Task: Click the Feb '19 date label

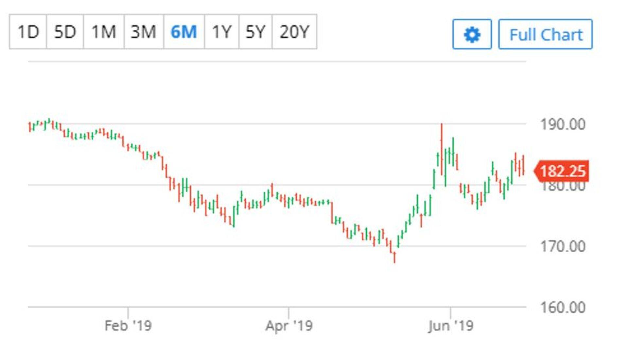Action: click(128, 325)
